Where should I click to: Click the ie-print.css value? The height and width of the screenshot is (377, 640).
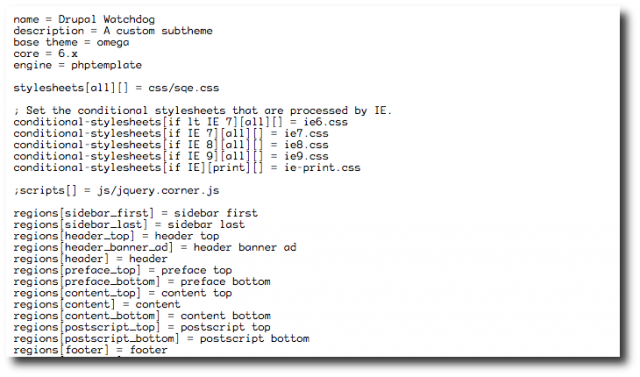(322, 168)
